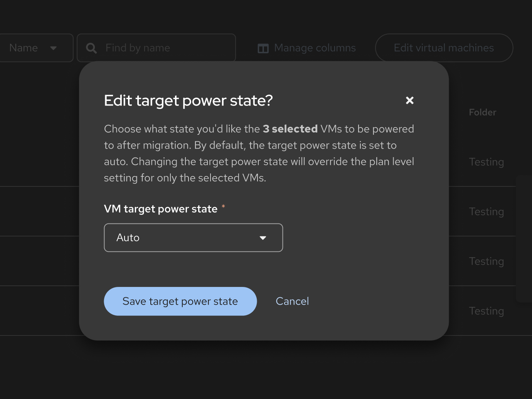Click the Manage columns icon
The width and height of the screenshot is (532, 399).
(263, 48)
